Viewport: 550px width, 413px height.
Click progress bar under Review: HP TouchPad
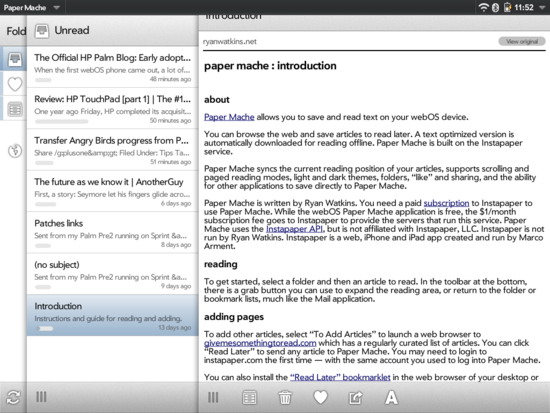62,121
